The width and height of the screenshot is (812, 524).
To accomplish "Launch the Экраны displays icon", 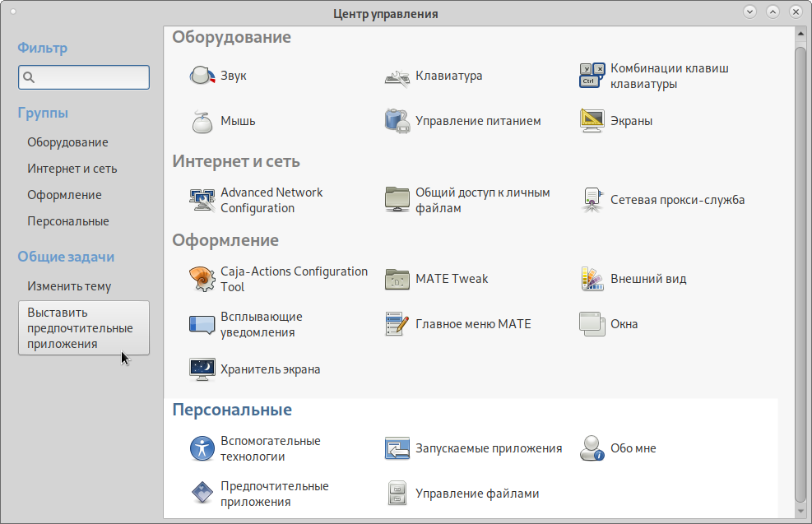I will 592,121.
